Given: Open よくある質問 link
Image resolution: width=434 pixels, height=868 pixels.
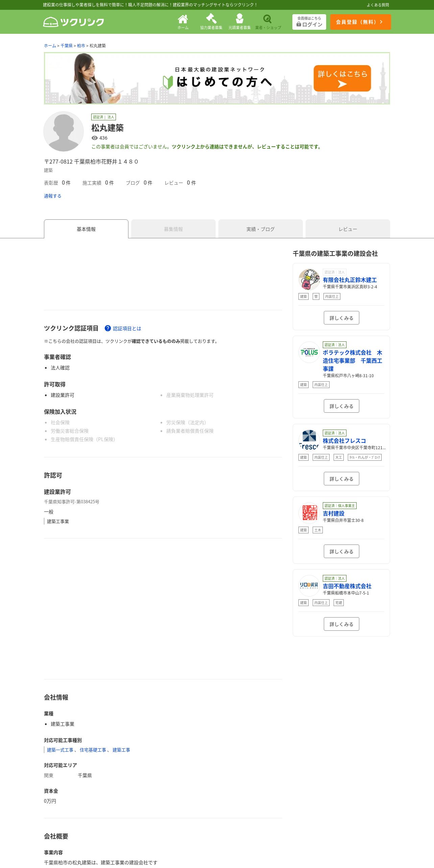Looking at the screenshot, I should coord(378,5).
